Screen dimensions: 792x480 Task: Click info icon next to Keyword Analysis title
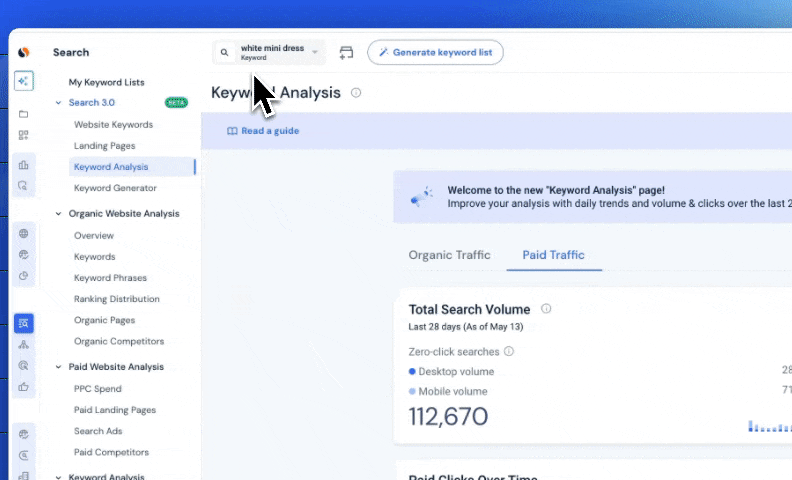tap(356, 92)
